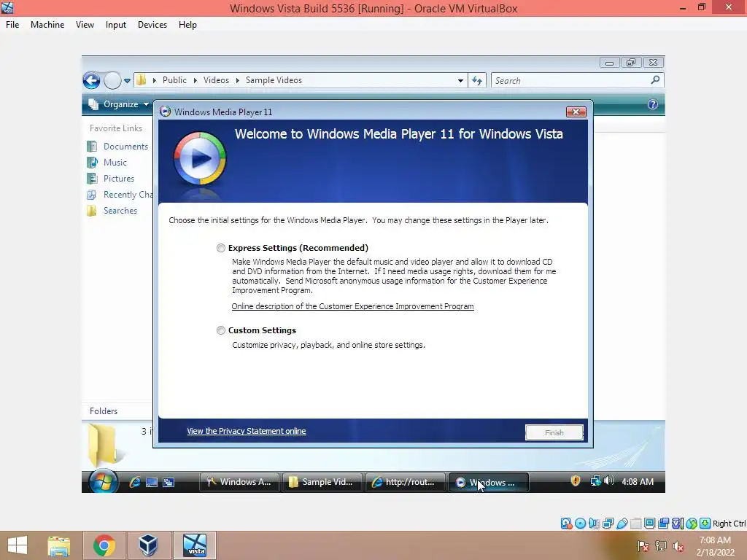Click the search magnifier icon
This screenshot has width=747, height=560.
[656, 80]
